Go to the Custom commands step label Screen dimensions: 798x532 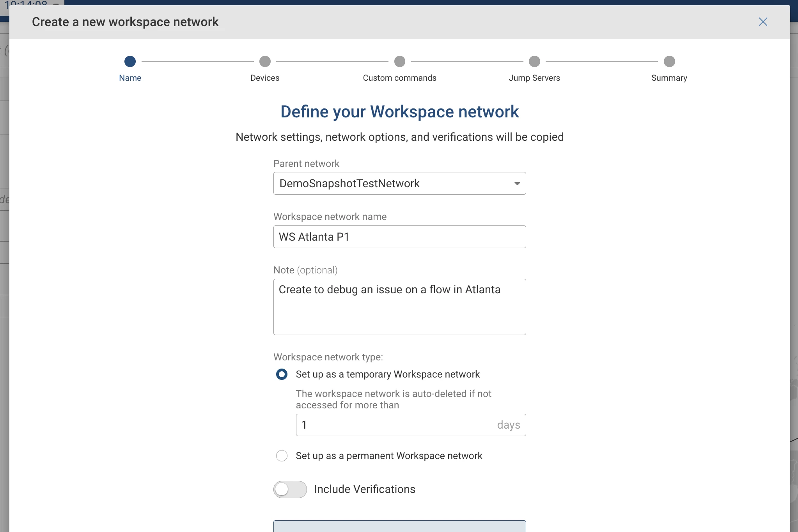pos(399,78)
